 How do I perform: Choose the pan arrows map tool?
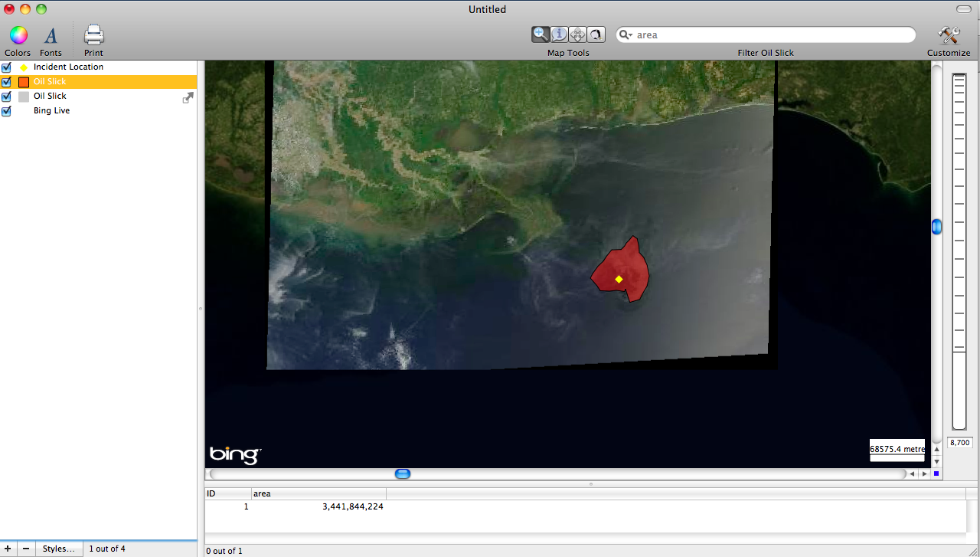(577, 34)
